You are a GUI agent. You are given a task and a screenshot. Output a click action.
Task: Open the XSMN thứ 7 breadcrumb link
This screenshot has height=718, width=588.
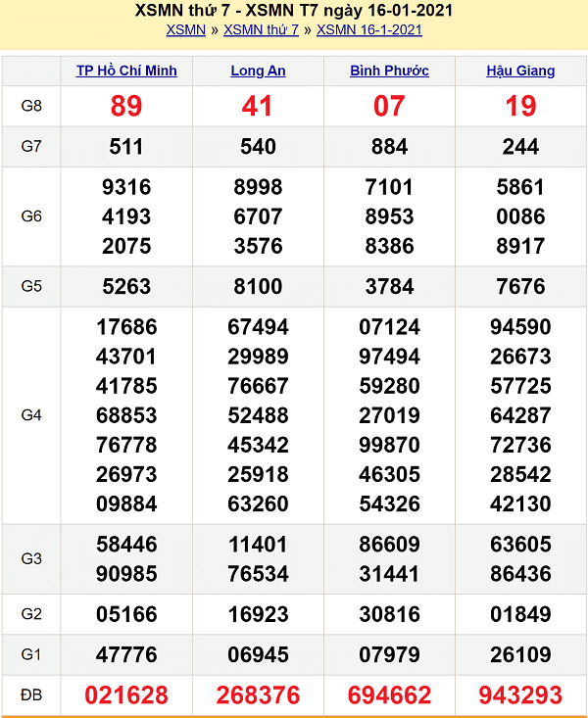tap(261, 29)
